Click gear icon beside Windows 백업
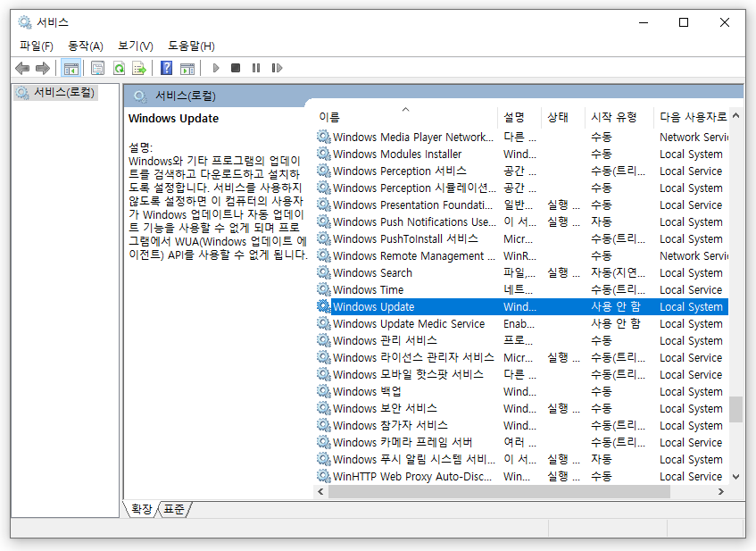The image size is (756, 551). pos(323,391)
